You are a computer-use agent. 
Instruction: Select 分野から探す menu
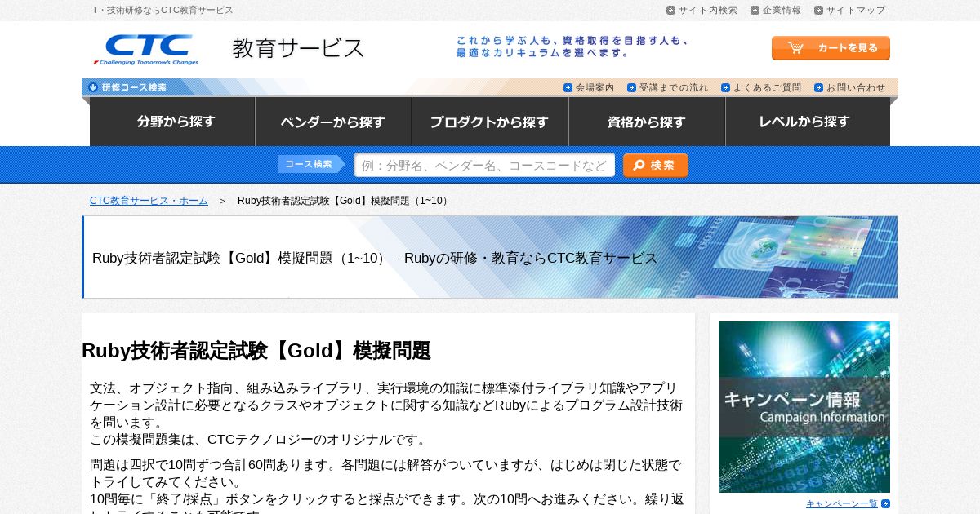pos(172,122)
